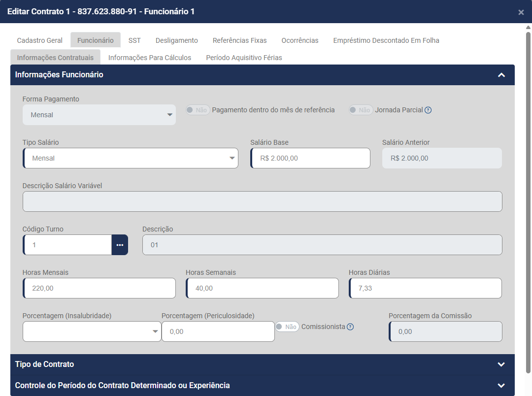Go to Informações Para Cálculos subtab
Image resolution: width=532 pixels, height=396 pixels.
[150, 58]
